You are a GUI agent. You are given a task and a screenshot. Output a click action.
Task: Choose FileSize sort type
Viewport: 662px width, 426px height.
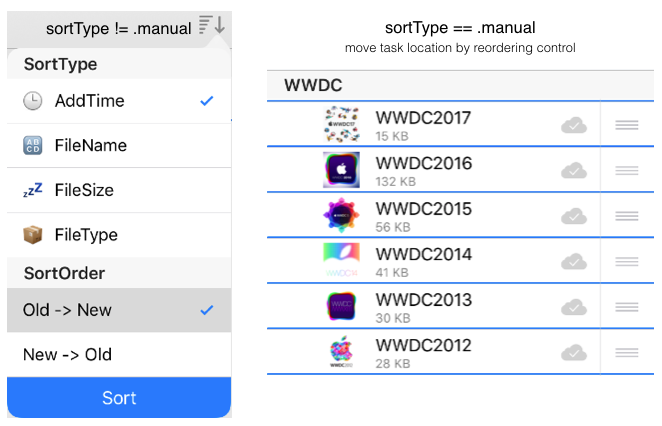pos(119,190)
